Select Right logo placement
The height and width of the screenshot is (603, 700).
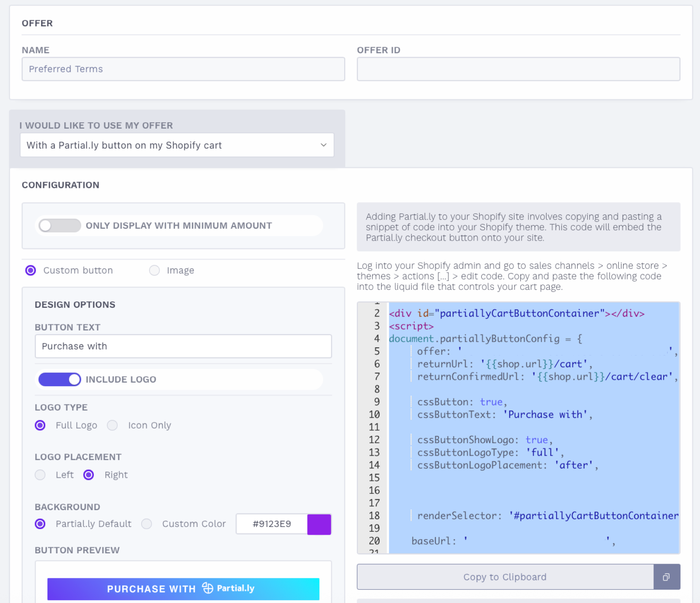tap(89, 475)
